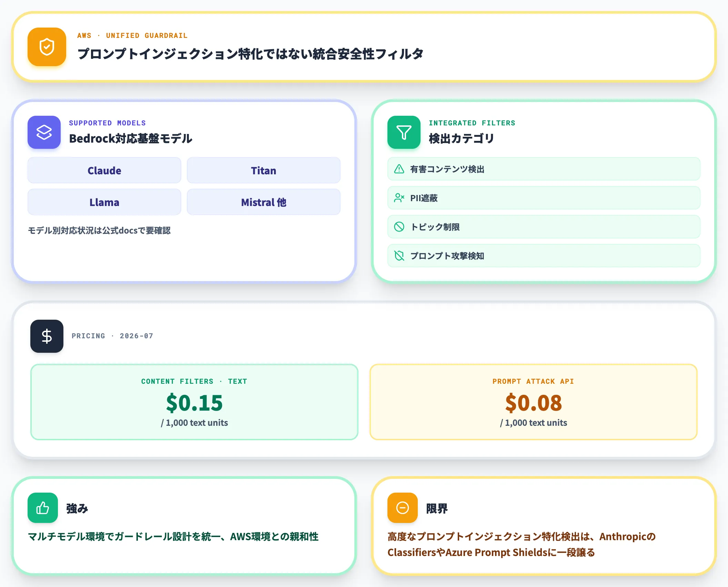Image resolution: width=728 pixels, height=587 pixels.
Task: Click the header title プロンプトインジェクション特化ではない統合安全性フィルタ
Action: 250,54
